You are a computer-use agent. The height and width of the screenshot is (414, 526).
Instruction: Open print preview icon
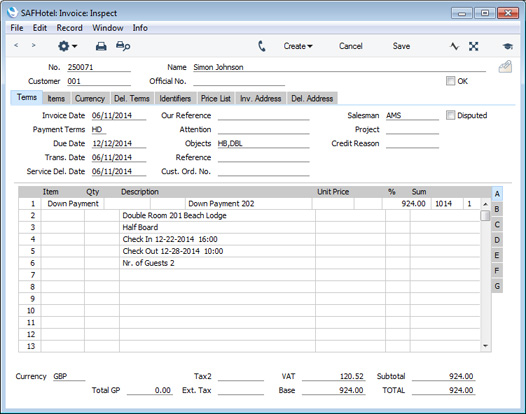click(123, 46)
